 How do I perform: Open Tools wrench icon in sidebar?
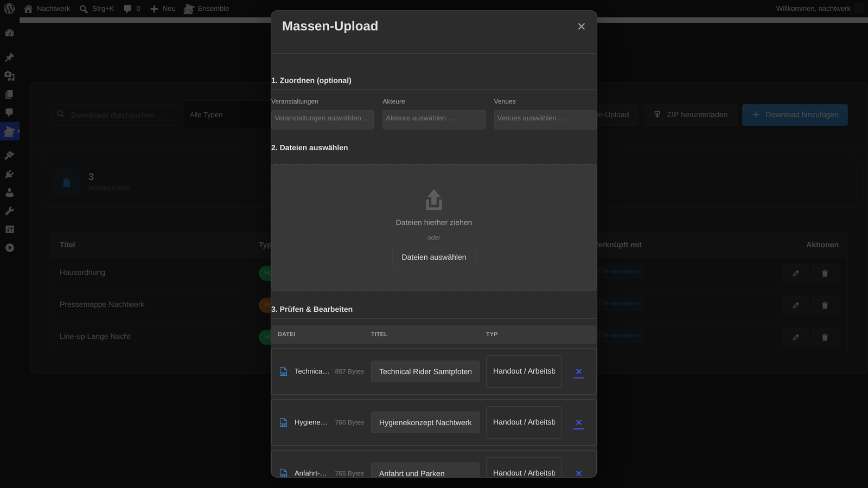pyautogui.click(x=9, y=211)
